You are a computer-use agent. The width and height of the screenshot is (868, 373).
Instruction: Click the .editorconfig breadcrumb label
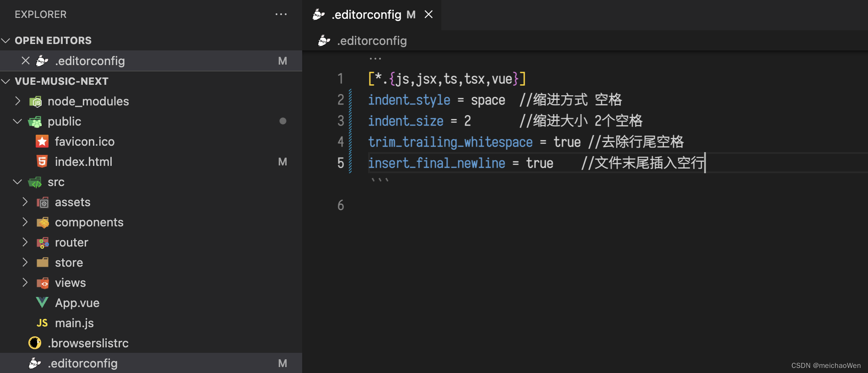pos(372,41)
